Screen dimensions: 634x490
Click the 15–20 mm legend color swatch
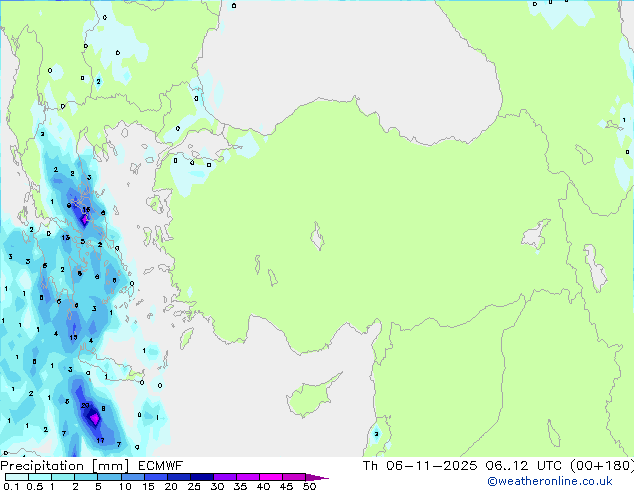click(x=155, y=477)
